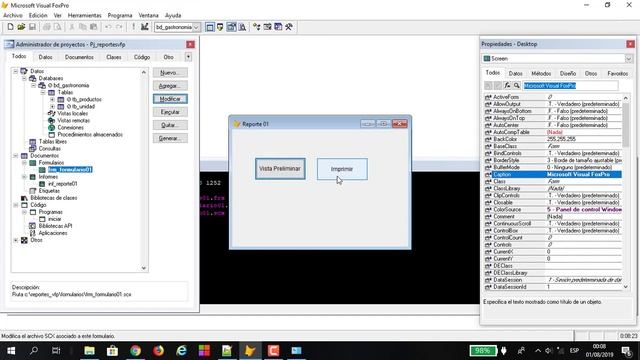Open File Explorer from the taskbar
The image size is (640, 360).
89,351
